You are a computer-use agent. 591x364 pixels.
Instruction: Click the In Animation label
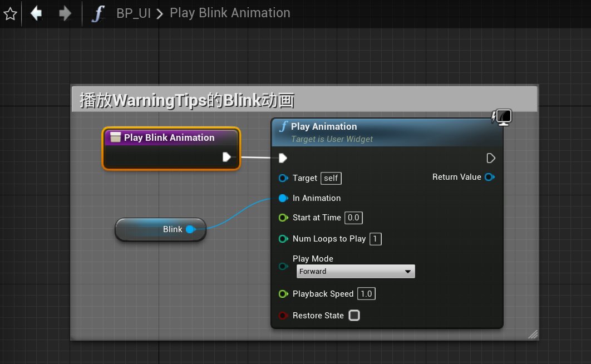point(317,198)
